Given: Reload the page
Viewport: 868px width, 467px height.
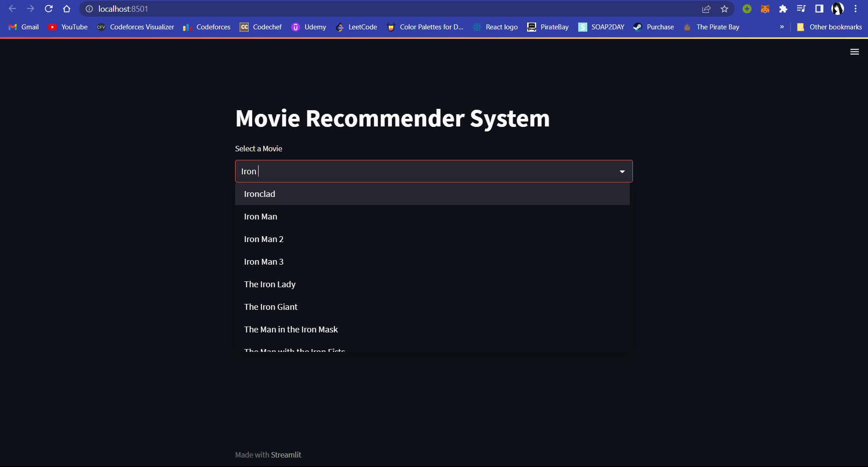Looking at the screenshot, I should (x=48, y=9).
